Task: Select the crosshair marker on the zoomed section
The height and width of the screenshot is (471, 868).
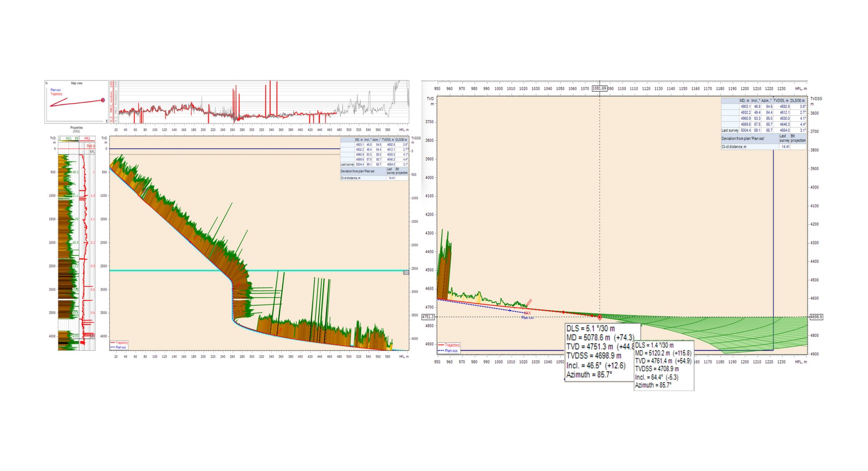Action: tap(600, 316)
